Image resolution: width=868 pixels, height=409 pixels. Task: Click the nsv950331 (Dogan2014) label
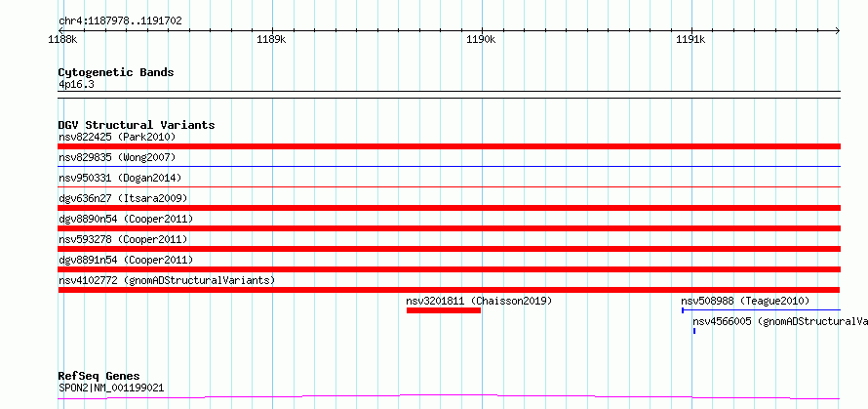pyautogui.click(x=120, y=178)
